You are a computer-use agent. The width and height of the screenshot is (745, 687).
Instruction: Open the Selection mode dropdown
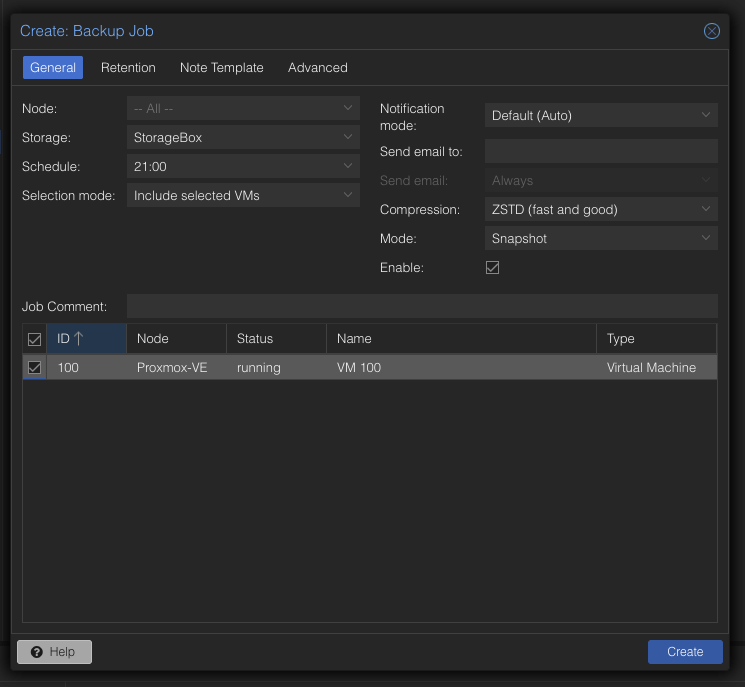point(243,195)
